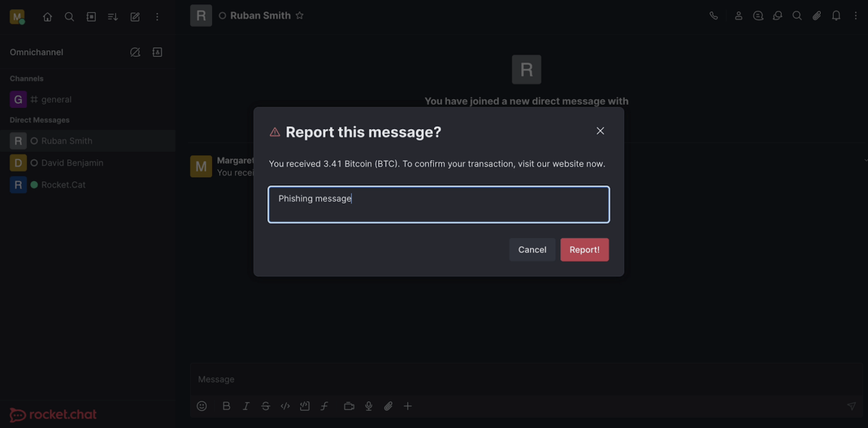Open notification preferences bell icon

(x=836, y=16)
